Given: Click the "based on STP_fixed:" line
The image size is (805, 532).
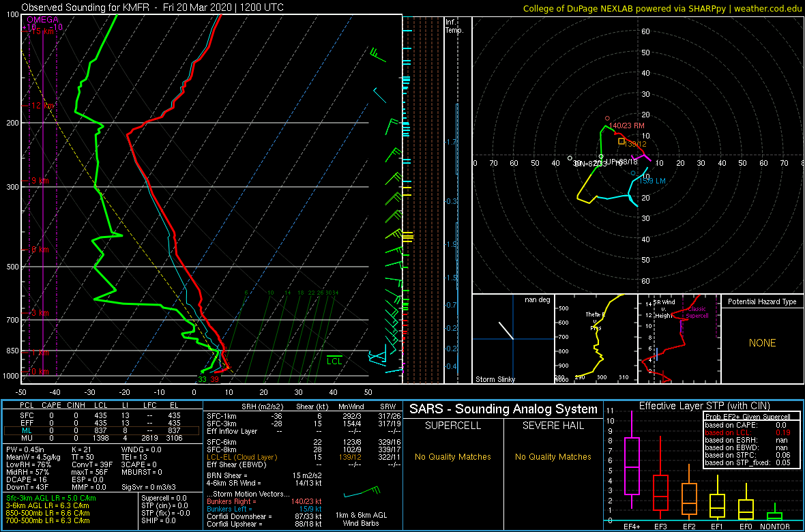Looking at the screenshot, I should (x=748, y=464).
